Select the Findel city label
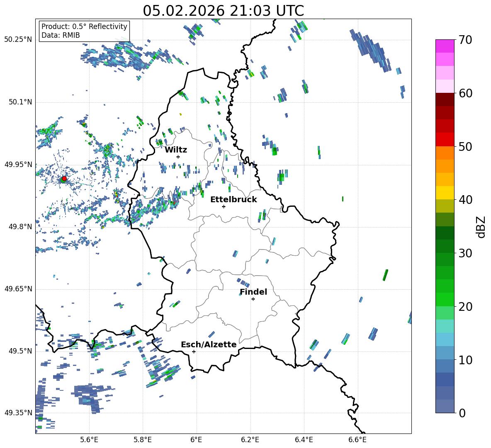 [253, 292]
